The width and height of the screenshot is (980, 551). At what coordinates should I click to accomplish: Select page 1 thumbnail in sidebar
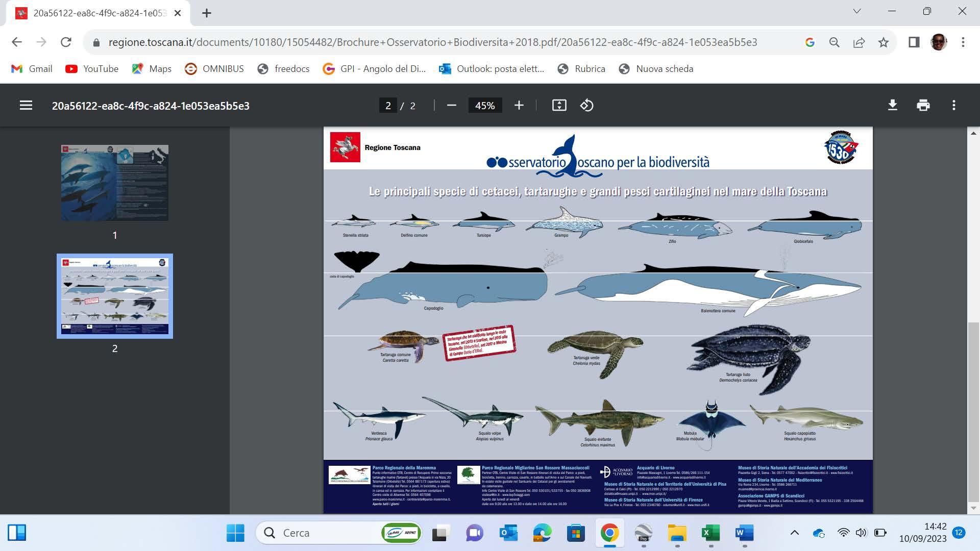pyautogui.click(x=115, y=183)
